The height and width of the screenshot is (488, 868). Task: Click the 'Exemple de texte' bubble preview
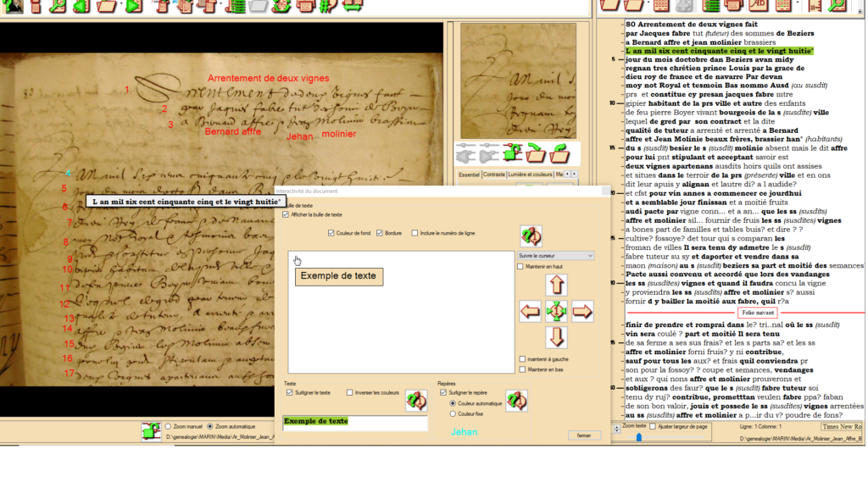click(339, 276)
